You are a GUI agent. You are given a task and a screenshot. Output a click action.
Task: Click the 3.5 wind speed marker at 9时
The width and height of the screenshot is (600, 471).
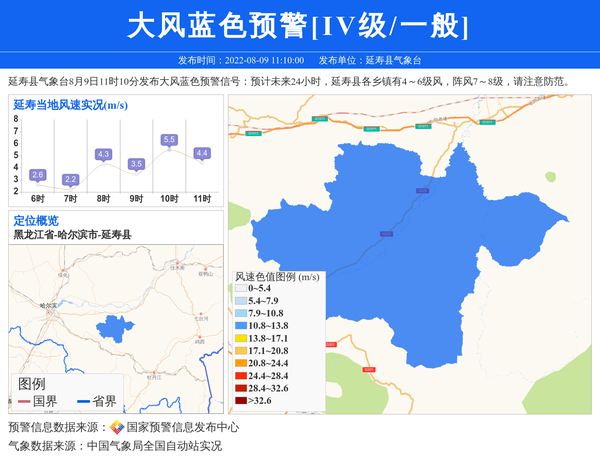[136, 164]
